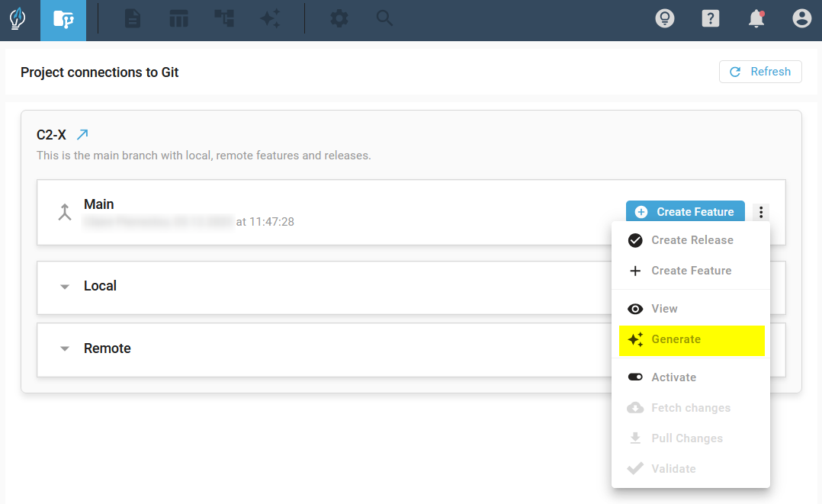Open the help question mark icon
The image size is (822, 504).
coord(710,19)
